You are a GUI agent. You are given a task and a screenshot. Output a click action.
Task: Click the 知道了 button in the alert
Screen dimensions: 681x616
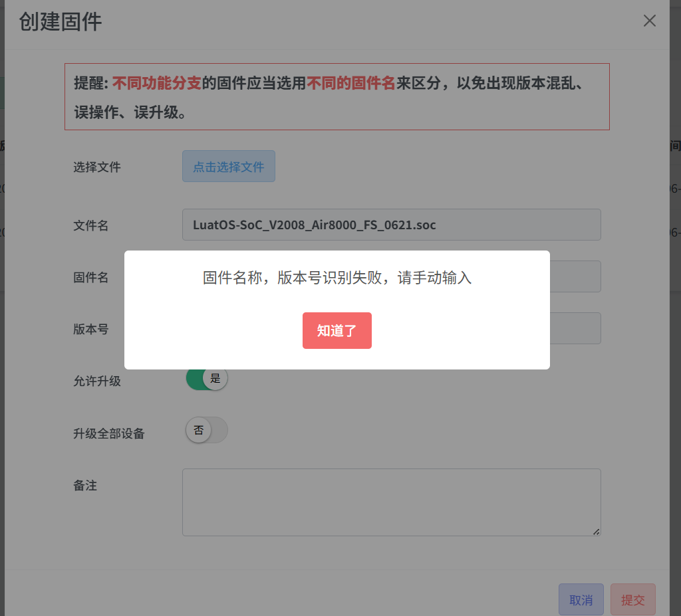click(337, 330)
